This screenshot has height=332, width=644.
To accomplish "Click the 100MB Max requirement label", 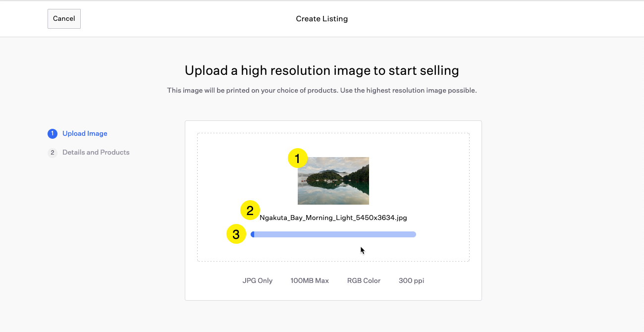I will 310,281.
